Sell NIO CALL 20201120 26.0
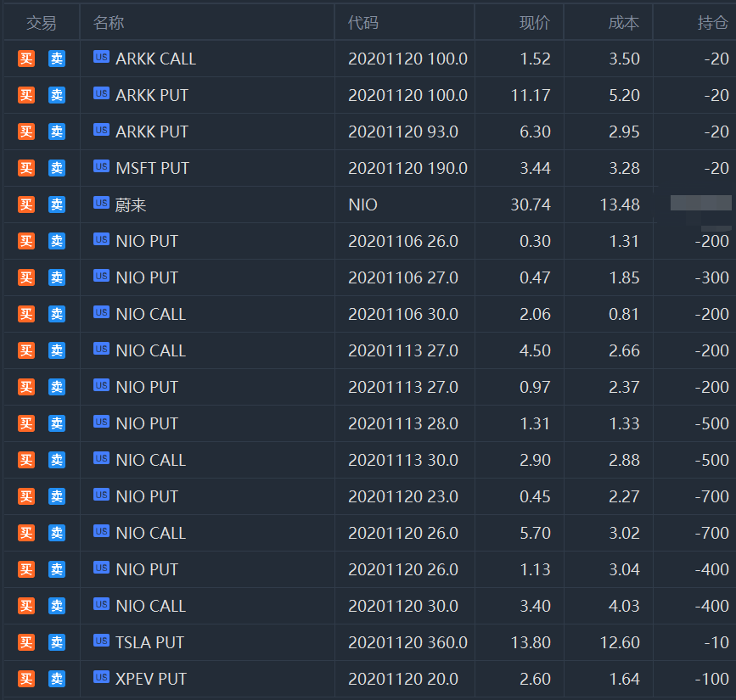 point(57,533)
